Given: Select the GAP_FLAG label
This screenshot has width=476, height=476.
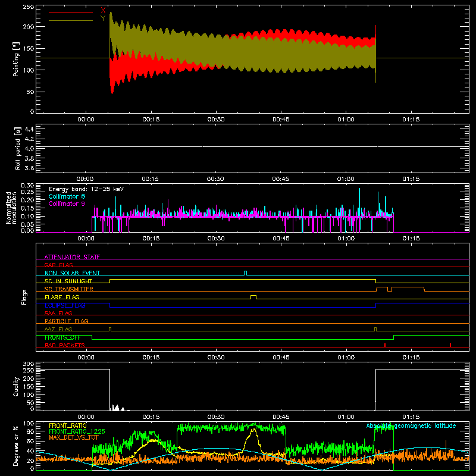Looking at the screenshot, I should (58, 265).
